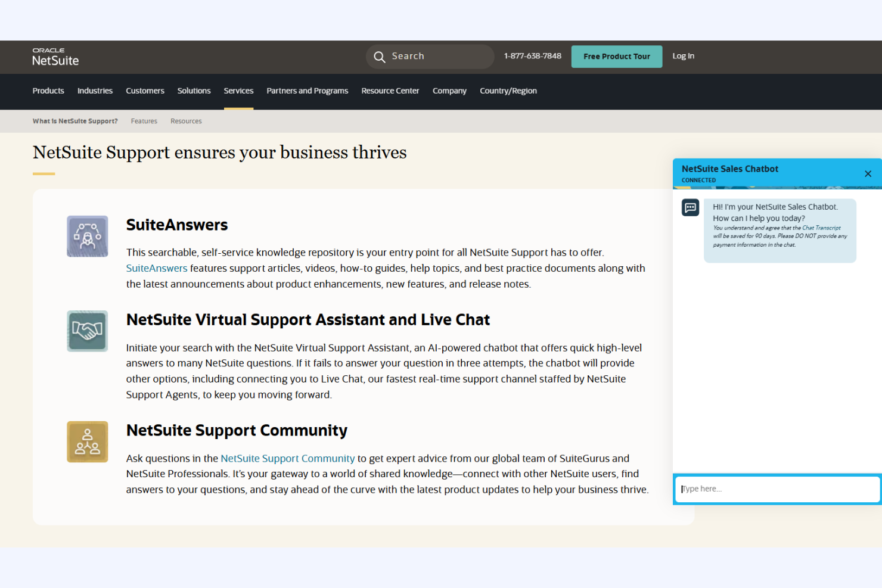The width and height of the screenshot is (882, 588).
Task: Click the search magnifier icon
Action: coord(380,57)
